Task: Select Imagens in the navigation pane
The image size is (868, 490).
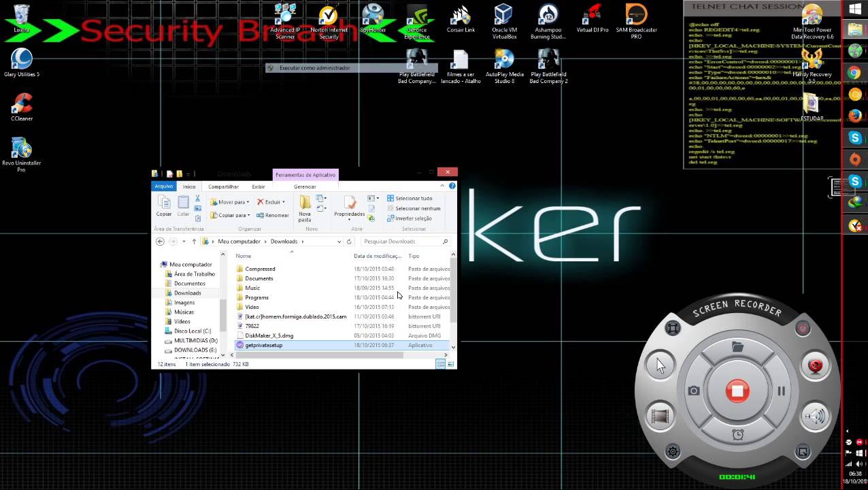Action: coord(184,302)
